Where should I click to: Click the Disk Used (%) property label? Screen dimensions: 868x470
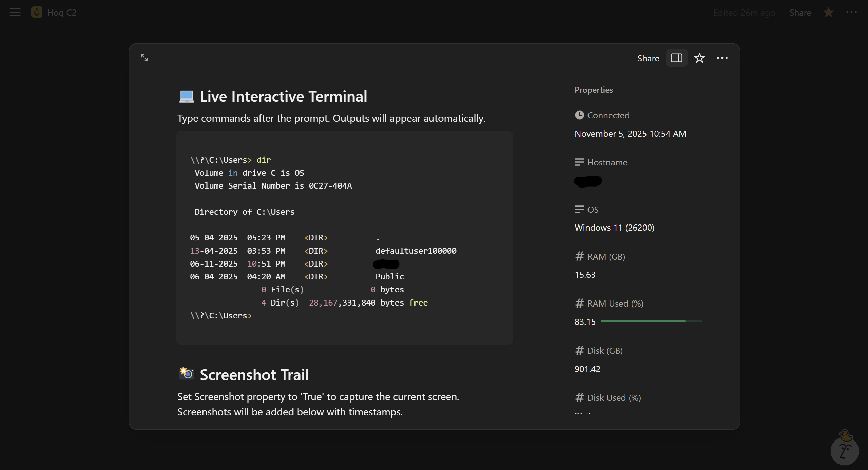click(614, 398)
